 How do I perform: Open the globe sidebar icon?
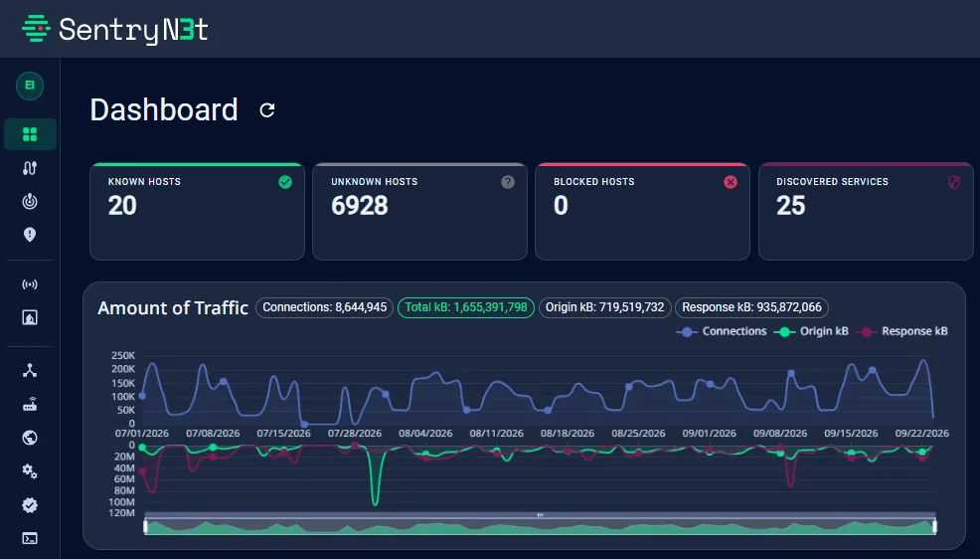point(30,438)
